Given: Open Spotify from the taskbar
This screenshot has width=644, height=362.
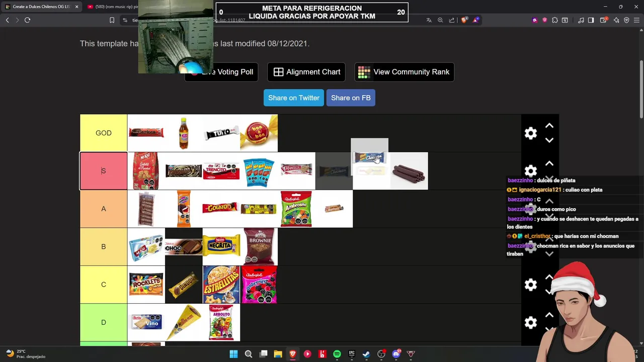Looking at the screenshot, I should tap(337, 354).
